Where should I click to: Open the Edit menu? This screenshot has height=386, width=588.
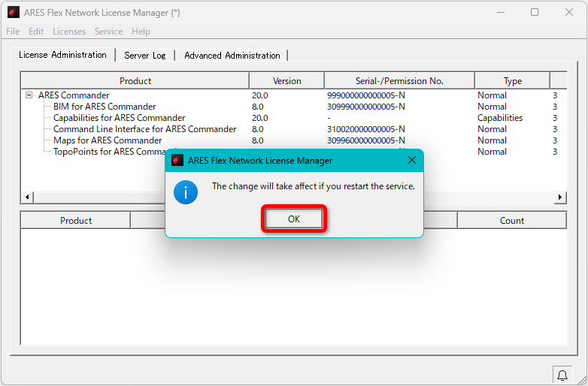[36, 32]
